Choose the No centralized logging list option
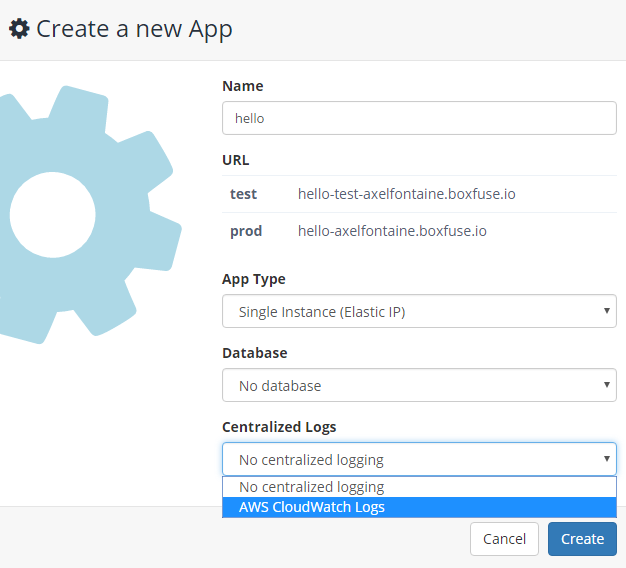Screen dimensions: 626x568 (x=419, y=487)
